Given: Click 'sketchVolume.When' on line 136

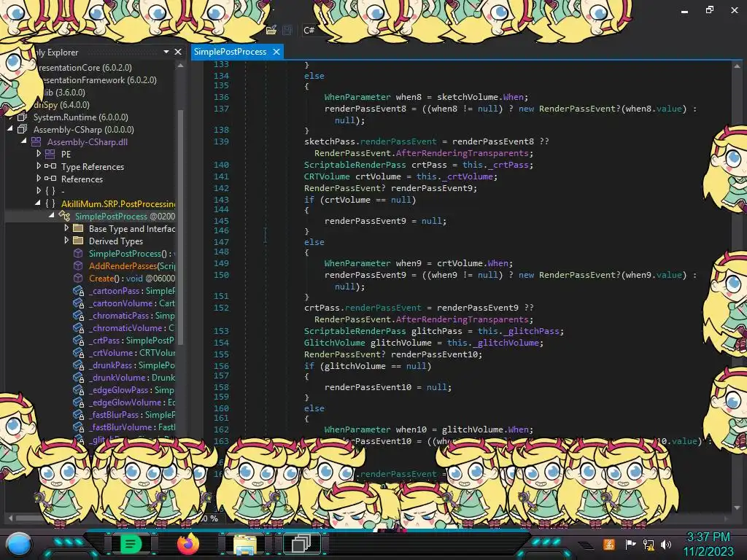Looking at the screenshot, I should tap(480, 97).
